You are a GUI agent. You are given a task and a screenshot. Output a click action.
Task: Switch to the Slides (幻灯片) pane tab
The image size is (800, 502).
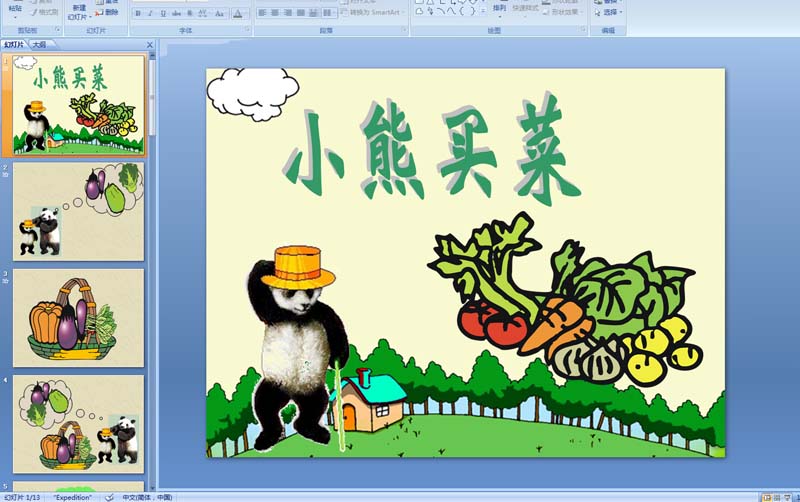click(x=14, y=45)
